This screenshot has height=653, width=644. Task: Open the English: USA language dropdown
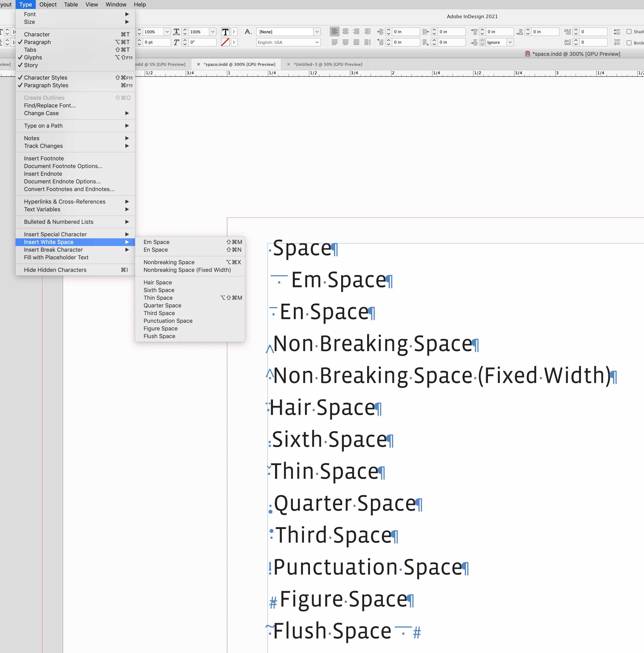coord(317,42)
